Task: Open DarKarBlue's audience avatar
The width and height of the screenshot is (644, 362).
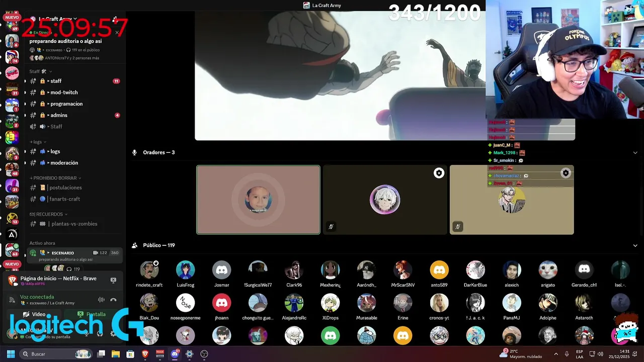Action: click(x=475, y=270)
